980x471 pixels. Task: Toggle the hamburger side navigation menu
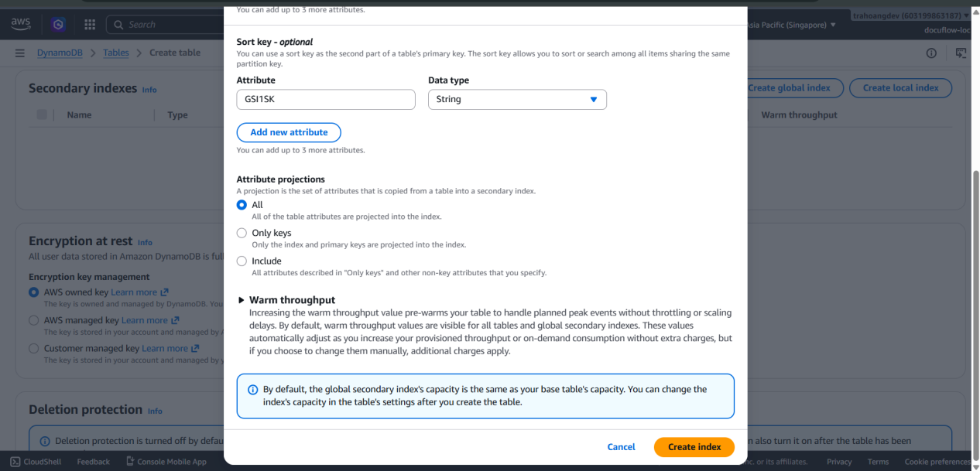[x=19, y=53]
